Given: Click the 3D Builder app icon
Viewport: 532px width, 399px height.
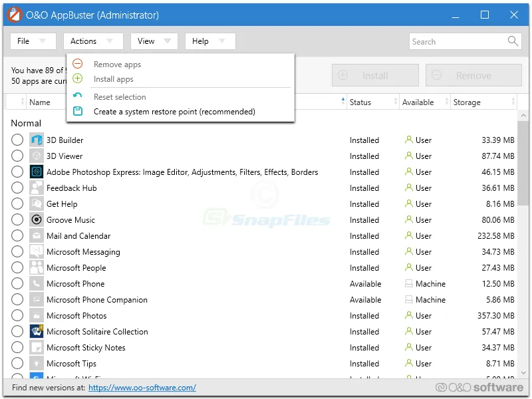Looking at the screenshot, I should coord(37,140).
